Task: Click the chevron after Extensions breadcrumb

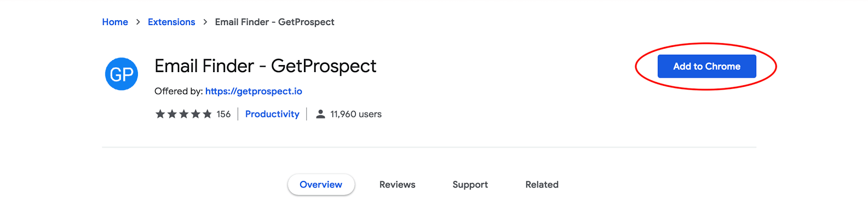Action: 205,22
